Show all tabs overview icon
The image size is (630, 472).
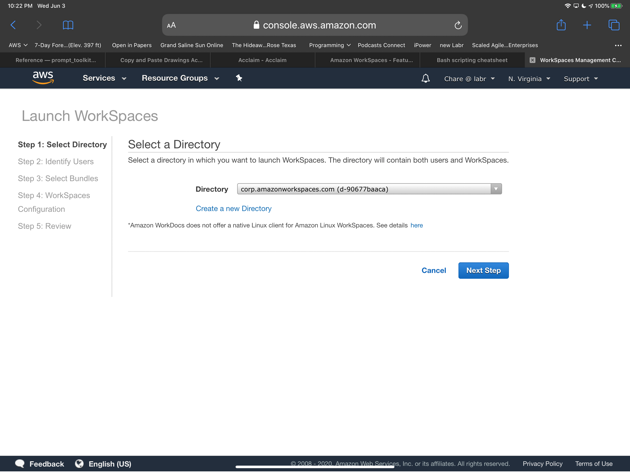coord(614,25)
